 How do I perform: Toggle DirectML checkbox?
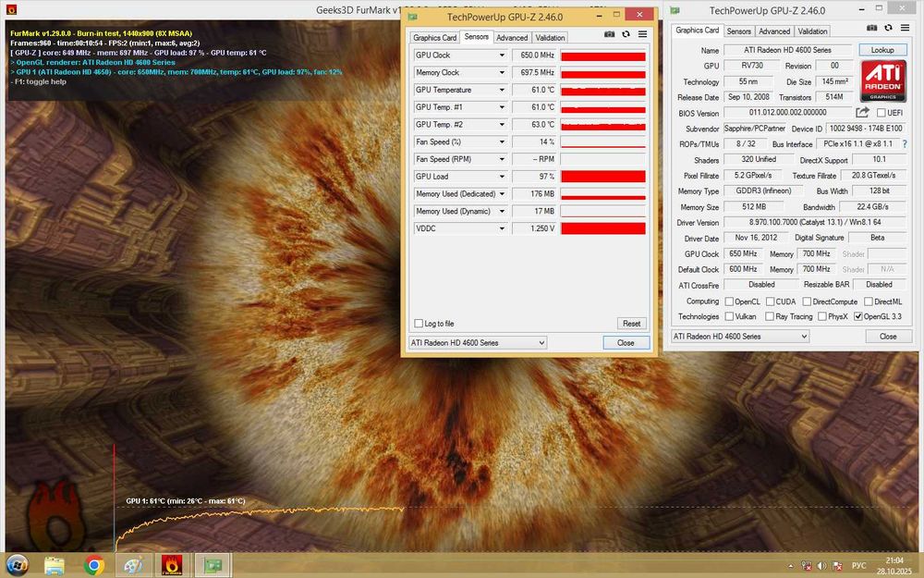(x=868, y=301)
